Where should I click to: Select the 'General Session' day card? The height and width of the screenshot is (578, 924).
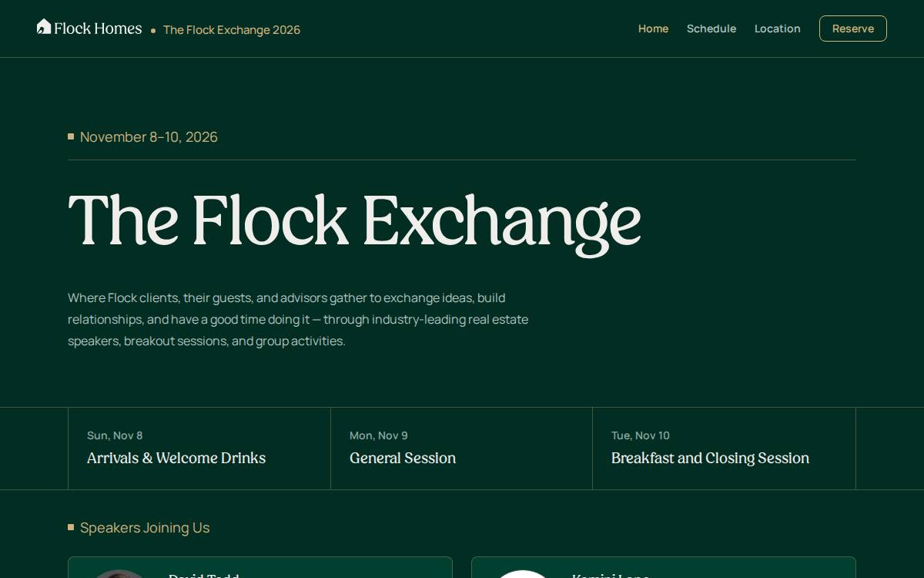point(461,449)
